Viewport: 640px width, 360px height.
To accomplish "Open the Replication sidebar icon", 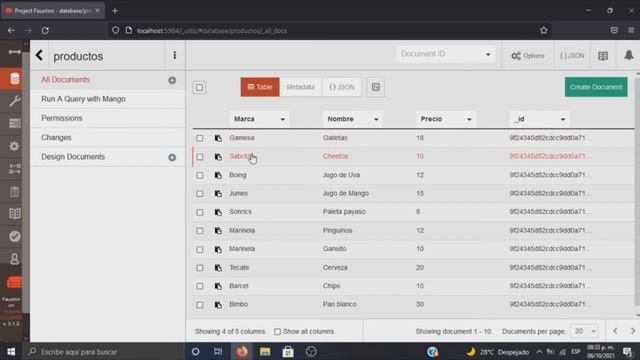I will pyautogui.click(x=15, y=169).
